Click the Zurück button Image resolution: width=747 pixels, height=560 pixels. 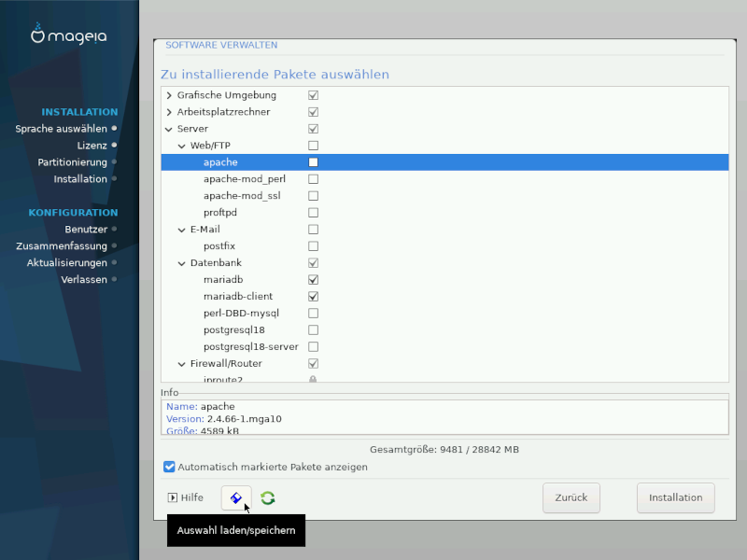pyautogui.click(x=571, y=497)
